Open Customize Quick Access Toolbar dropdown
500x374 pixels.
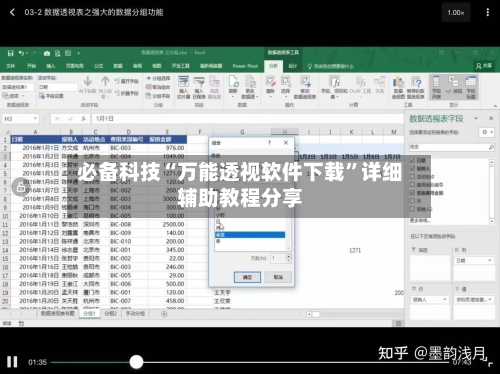[79, 53]
